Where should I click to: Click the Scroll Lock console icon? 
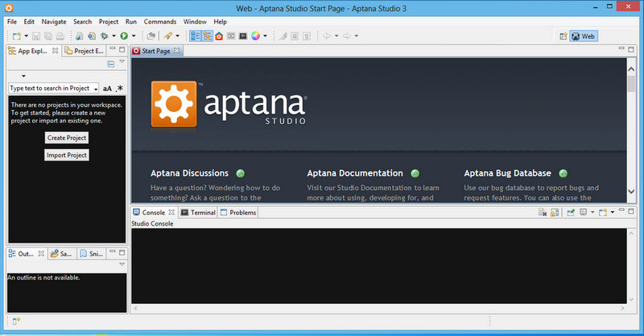[555, 212]
